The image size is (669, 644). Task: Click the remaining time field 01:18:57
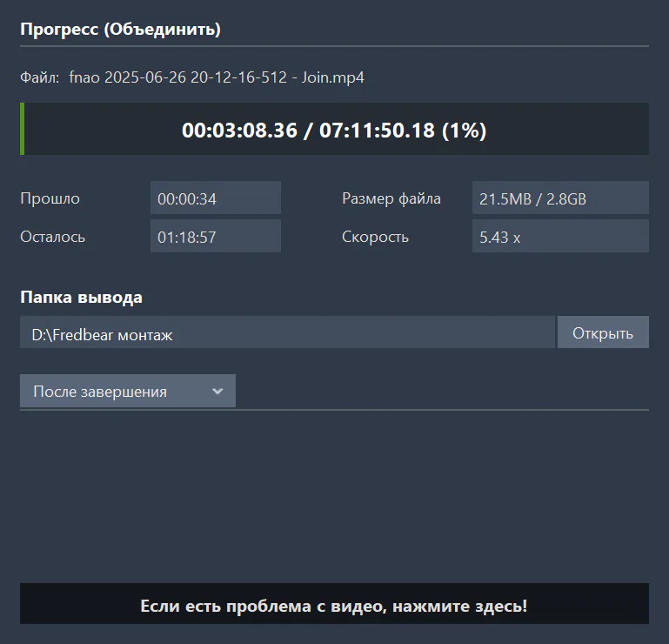click(x=216, y=236)
